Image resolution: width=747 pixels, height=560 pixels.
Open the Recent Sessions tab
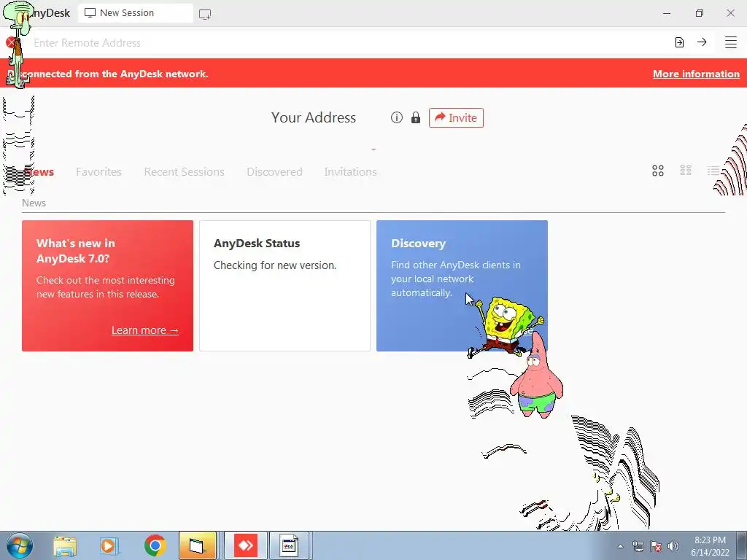[184, 172]
